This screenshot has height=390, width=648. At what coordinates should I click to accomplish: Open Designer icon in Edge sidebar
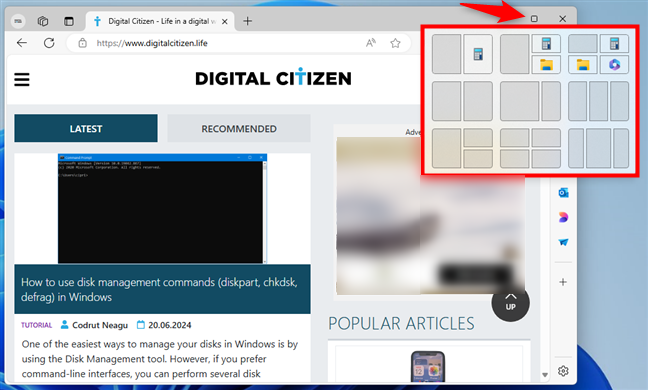coord(563,217)
